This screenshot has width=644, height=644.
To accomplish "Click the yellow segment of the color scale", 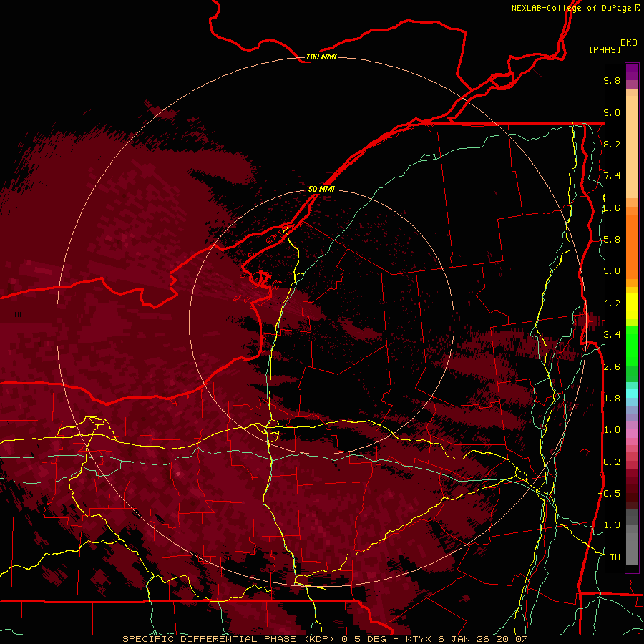I will pos(632,306).
